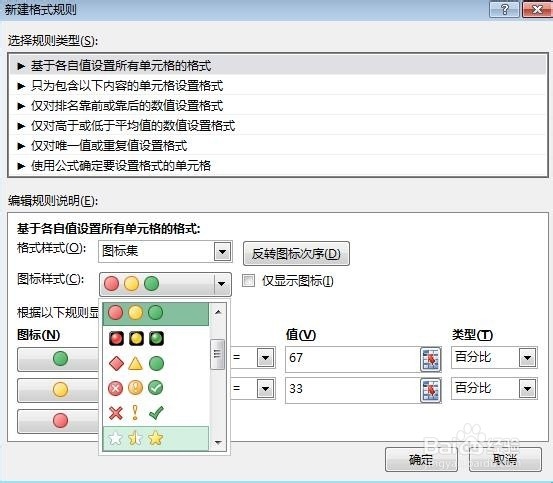Click scroll up arrow in icon list

click(218, 311)
